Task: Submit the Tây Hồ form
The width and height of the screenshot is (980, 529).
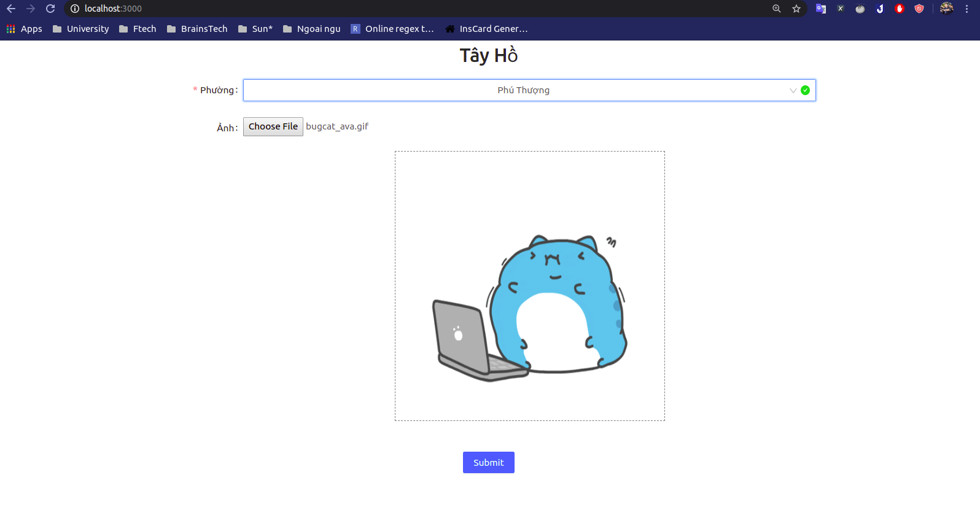Action: coord(489,463)
